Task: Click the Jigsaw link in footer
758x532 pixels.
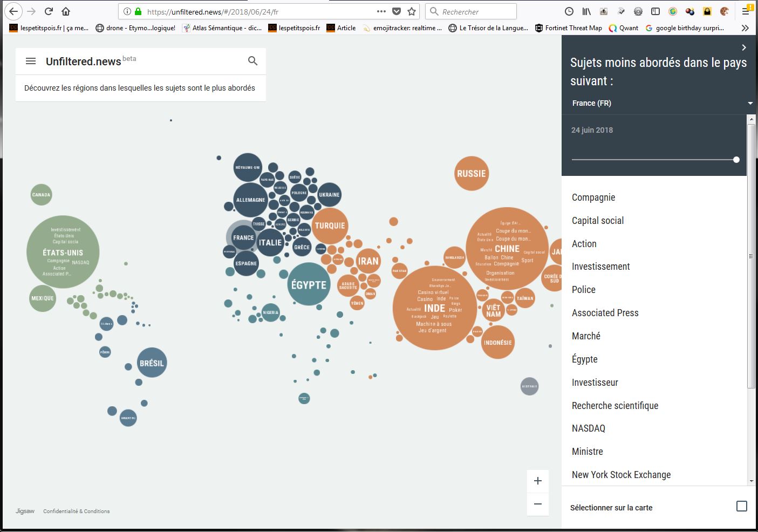Action: [25, 511]
